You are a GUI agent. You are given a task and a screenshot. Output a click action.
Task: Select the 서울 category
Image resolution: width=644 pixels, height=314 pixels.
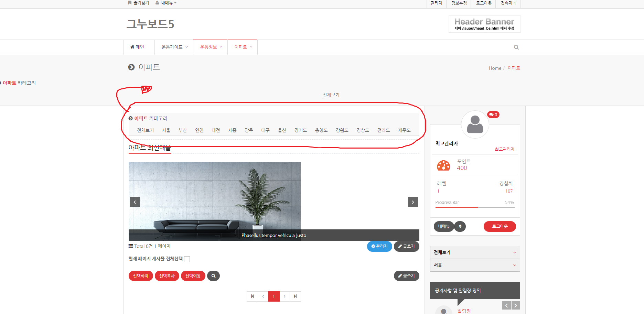[x=166, y=130]
